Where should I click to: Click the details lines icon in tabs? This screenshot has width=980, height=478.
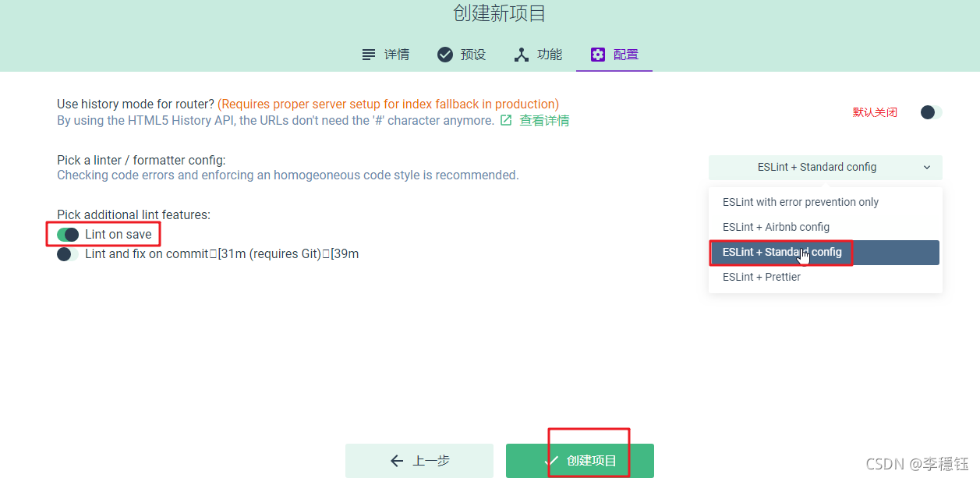[x=370, y=55]
